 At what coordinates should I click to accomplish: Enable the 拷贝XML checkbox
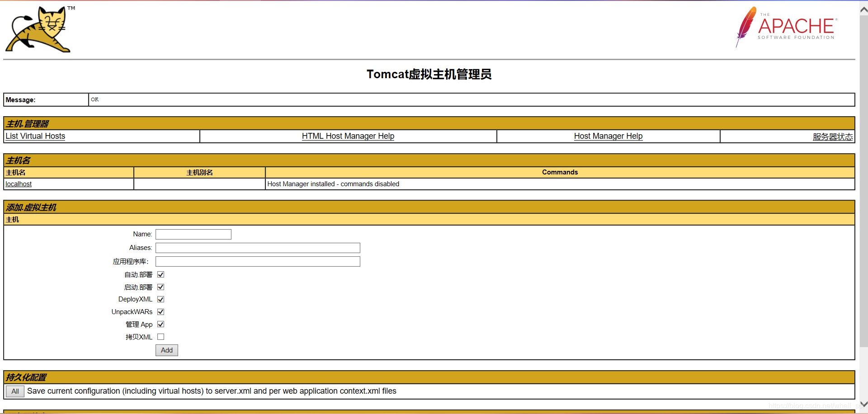click(x=160, y=337)
